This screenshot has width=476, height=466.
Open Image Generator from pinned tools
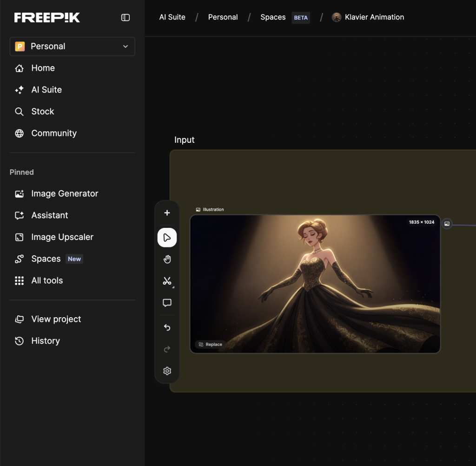(65, 193)
